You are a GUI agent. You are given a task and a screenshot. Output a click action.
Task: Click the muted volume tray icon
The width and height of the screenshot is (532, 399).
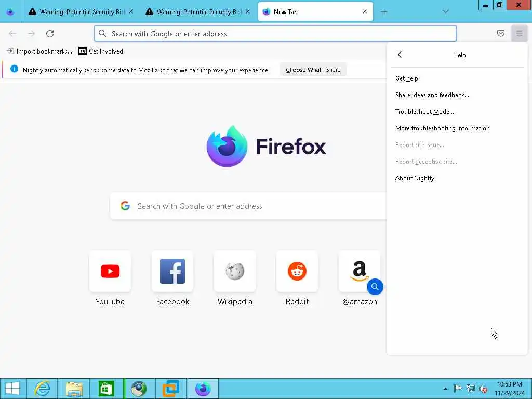[x=484, y=389]
